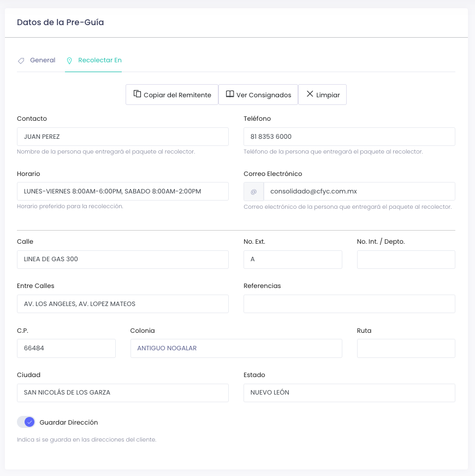The image size is (475, 476).
Task: Open the Colonia field showing ANTIGUO NOGALAR
Action: click(236, 348)
